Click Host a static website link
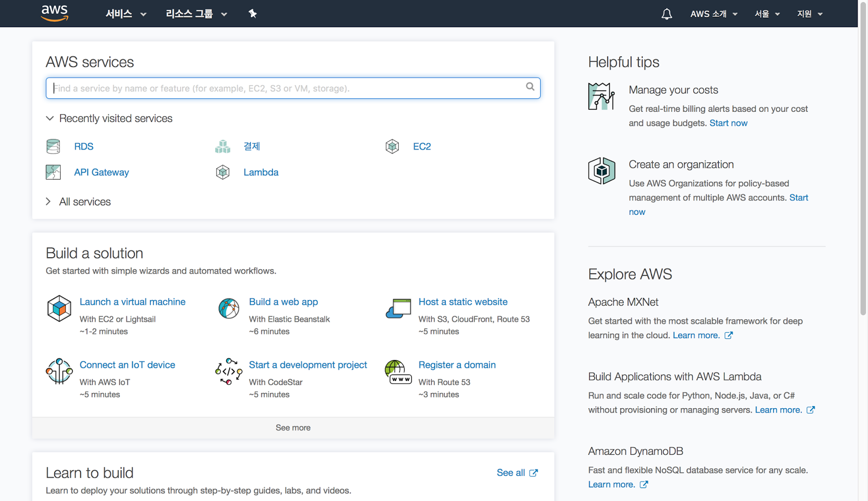The image size is (868, 501). (x=463, y=302)
